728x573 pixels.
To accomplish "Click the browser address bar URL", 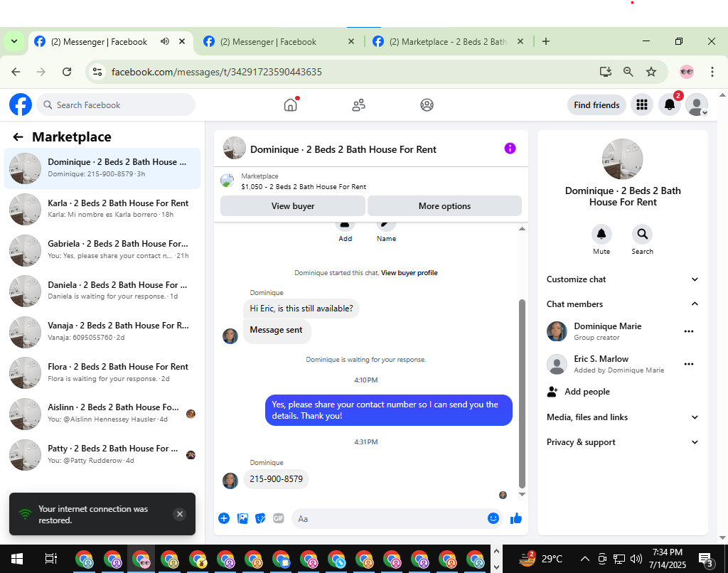I will click(x=216, y=72).
